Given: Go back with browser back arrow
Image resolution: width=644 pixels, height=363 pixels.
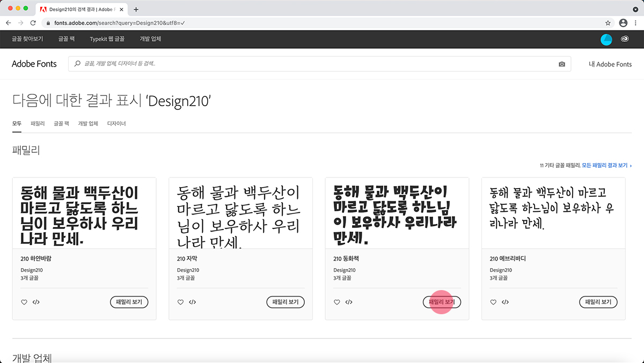Looking at the screenshot, I should [9, 23].
